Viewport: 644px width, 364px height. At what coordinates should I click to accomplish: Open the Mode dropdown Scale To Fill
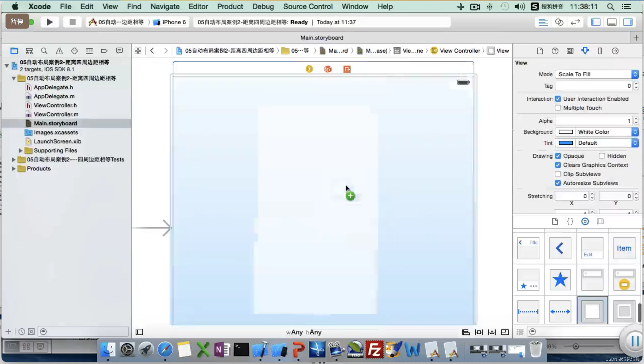pos(597,74)
